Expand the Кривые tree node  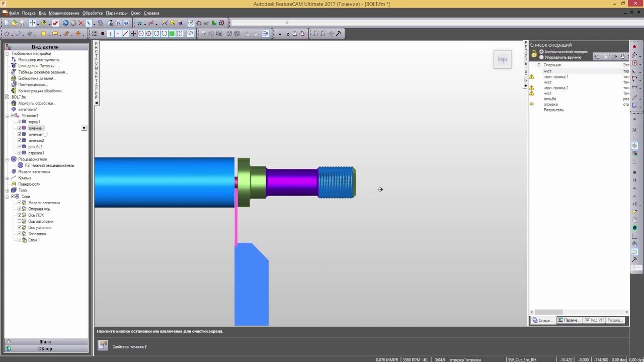pyautogui.click(x=8, y=178)
